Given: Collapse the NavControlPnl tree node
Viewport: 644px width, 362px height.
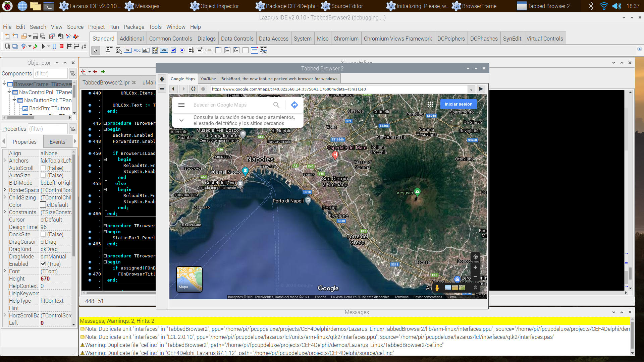Looking at the screenshot, I should tap(9, 92).
